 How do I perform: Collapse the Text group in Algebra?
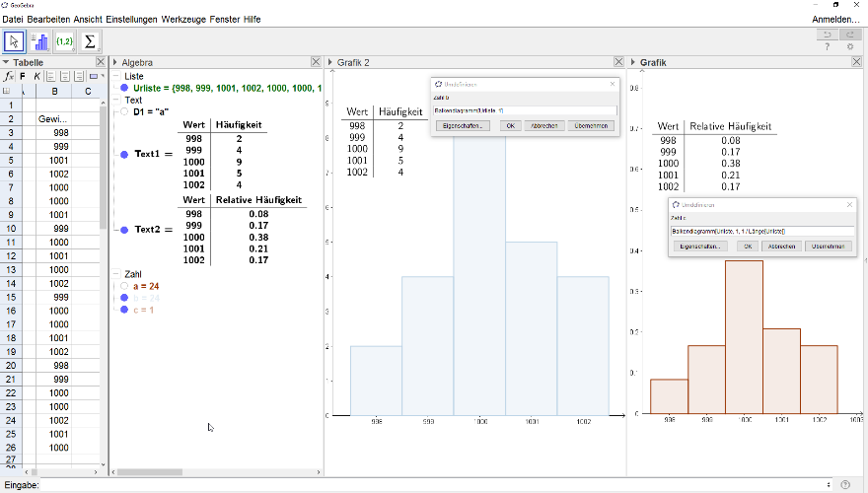coord(116,100)
